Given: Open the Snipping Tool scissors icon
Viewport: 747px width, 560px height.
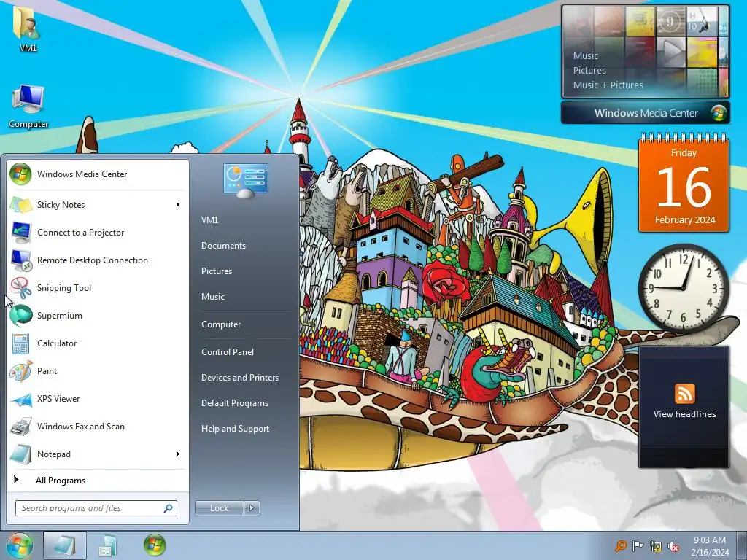Looking at the screenshot, I should pyautogui.click(x=20, y=287).
